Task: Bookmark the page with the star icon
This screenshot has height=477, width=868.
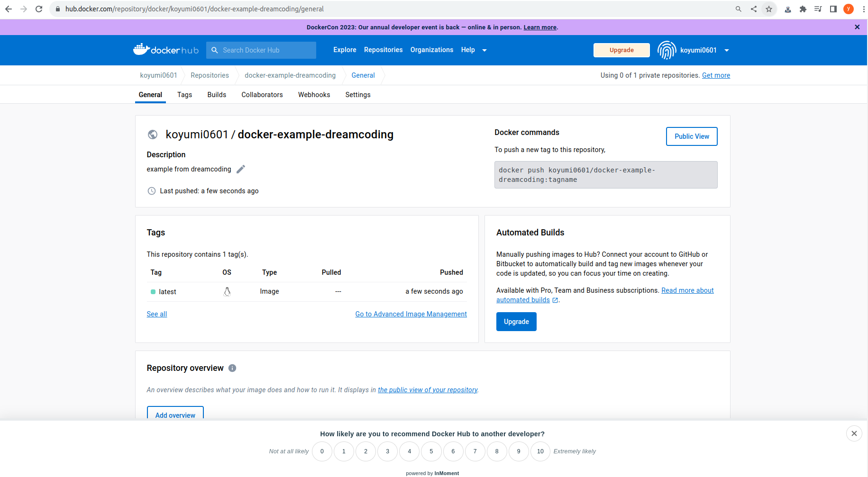Action: click(769, 9)
